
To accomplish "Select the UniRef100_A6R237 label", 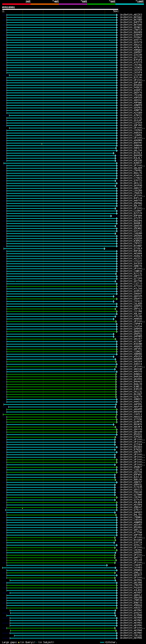I will pyautogui.click(x=131, y=188).
